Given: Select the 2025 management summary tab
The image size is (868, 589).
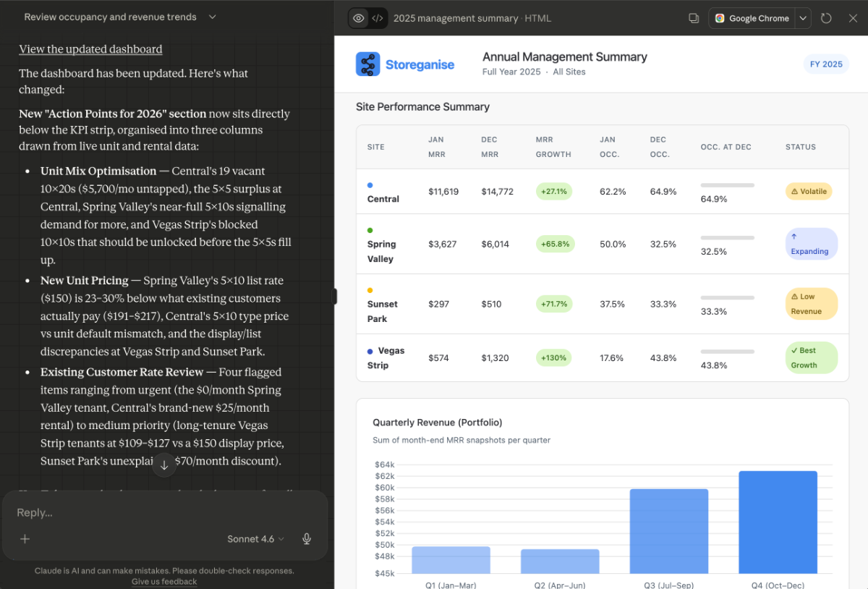Looking at the screenshot, I should 455,18.
